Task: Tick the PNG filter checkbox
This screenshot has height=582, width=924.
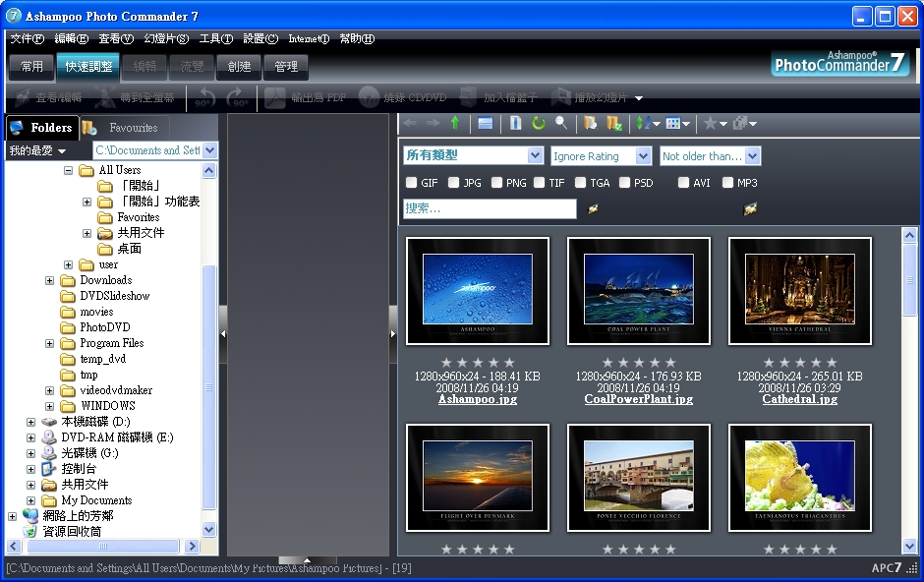Action: pos(497,183)
